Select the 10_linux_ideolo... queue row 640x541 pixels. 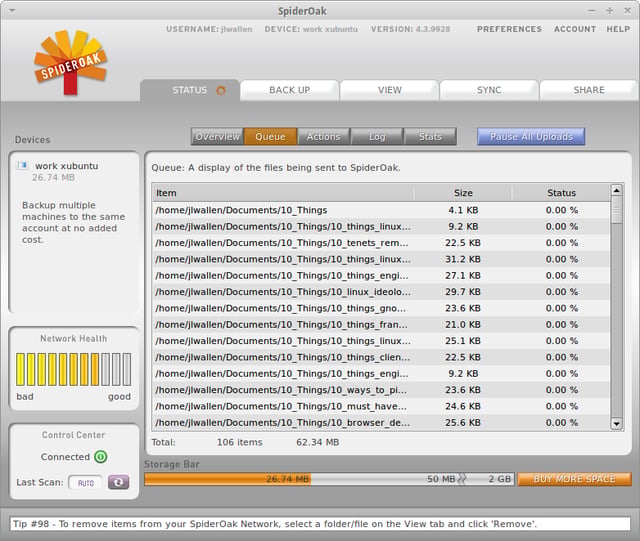point(381,292)
